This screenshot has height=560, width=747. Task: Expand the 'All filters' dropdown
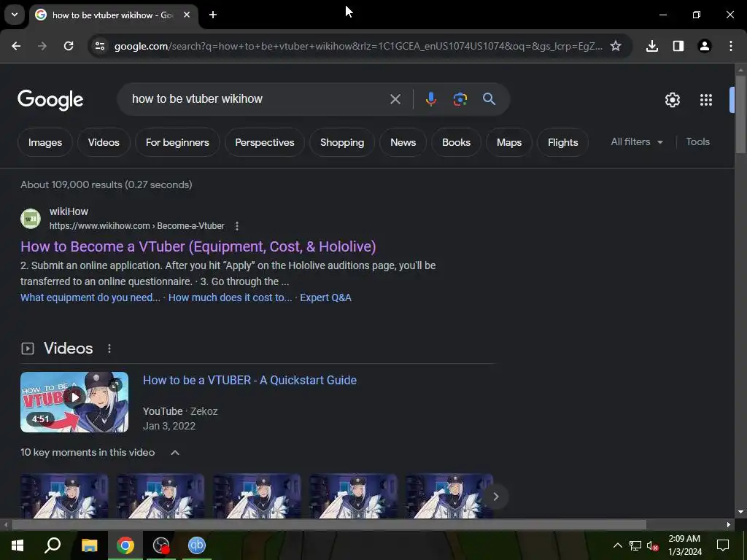point(637,142)
